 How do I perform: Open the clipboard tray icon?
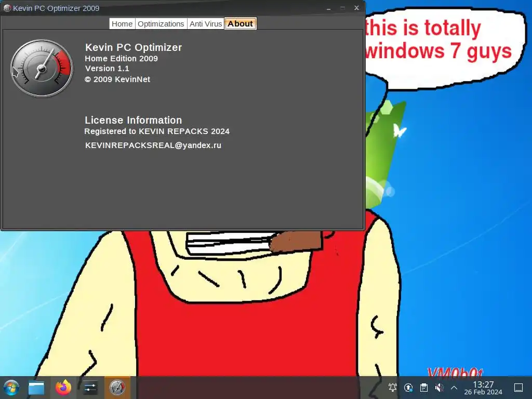pos(424,388)
